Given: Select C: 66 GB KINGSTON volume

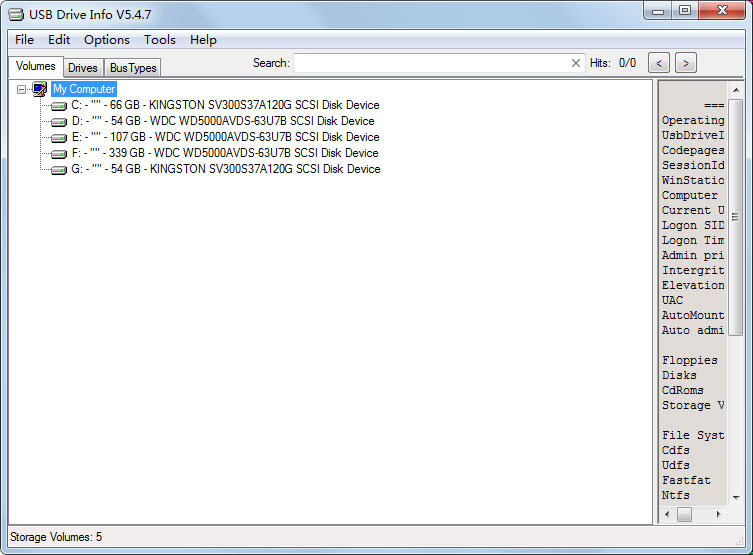Looking at the screenshot, I should coord(225,105).
